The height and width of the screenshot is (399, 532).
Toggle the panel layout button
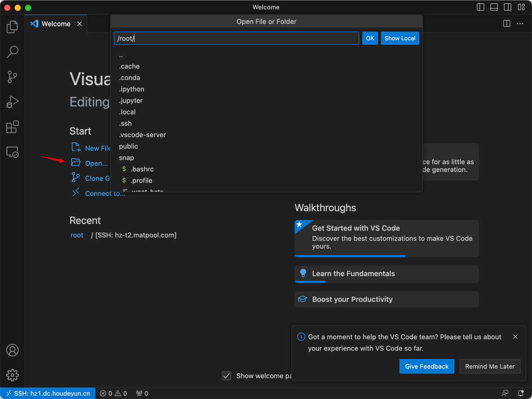(494, 7)
